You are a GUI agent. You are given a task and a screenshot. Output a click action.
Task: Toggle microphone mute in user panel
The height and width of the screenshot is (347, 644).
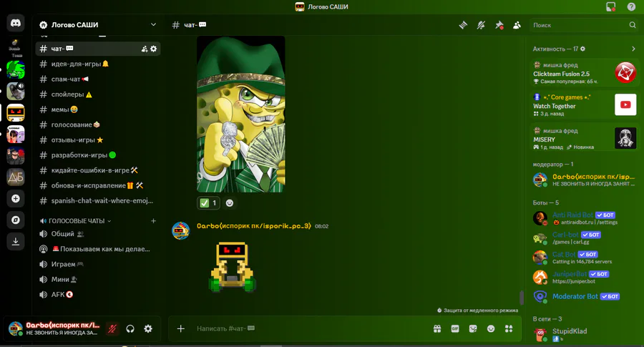coord(112,328)
